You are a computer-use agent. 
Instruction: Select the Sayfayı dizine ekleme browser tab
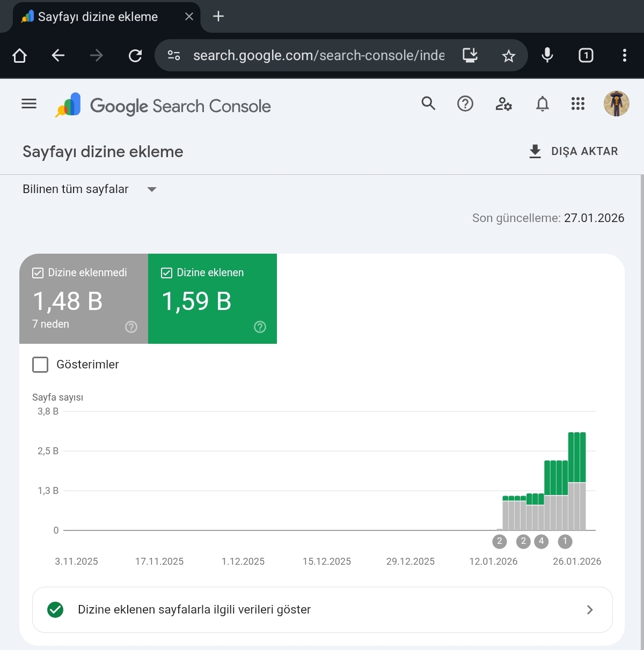click(x=106, y=17)
